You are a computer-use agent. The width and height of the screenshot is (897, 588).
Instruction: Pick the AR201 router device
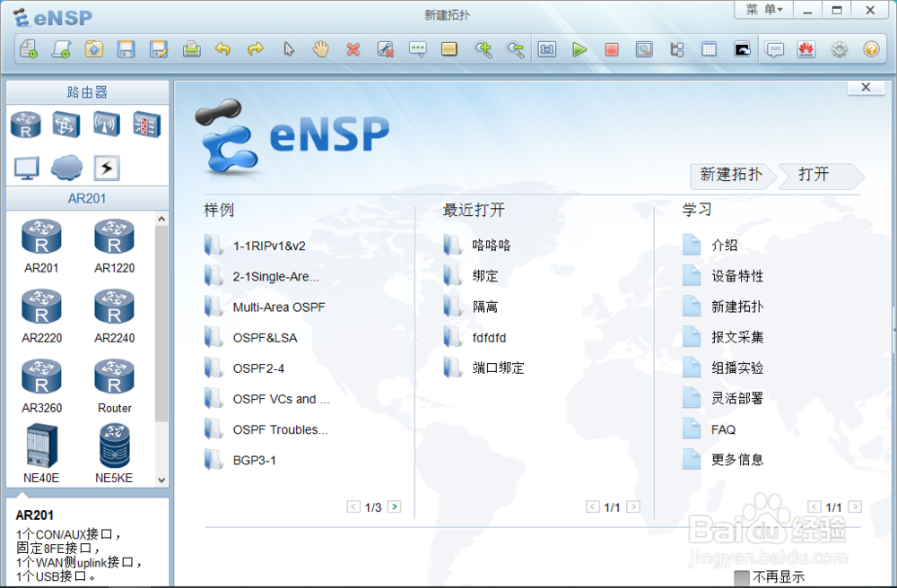pos(41,246)
